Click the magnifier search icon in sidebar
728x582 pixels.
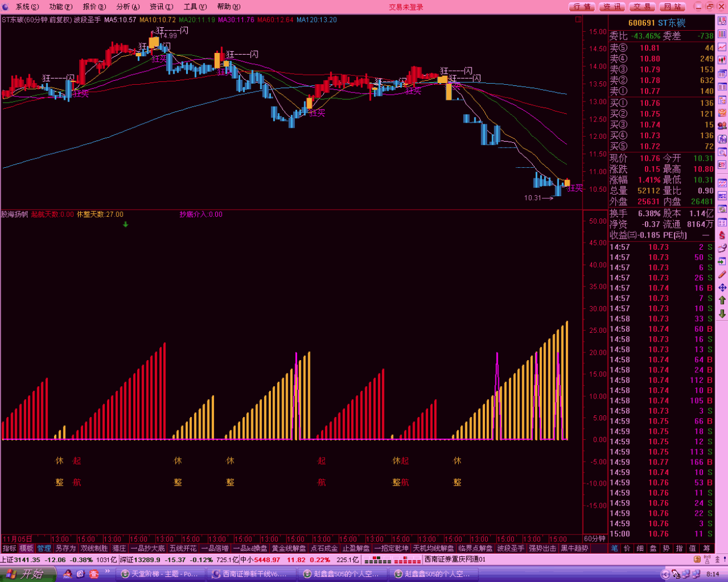(x=722, y=152)
